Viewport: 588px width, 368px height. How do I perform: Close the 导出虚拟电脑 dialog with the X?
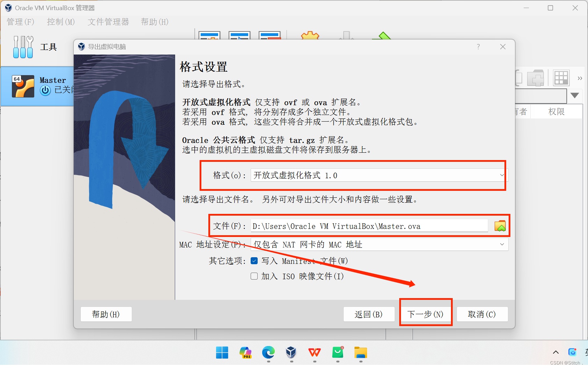click(x=503, y=46)
